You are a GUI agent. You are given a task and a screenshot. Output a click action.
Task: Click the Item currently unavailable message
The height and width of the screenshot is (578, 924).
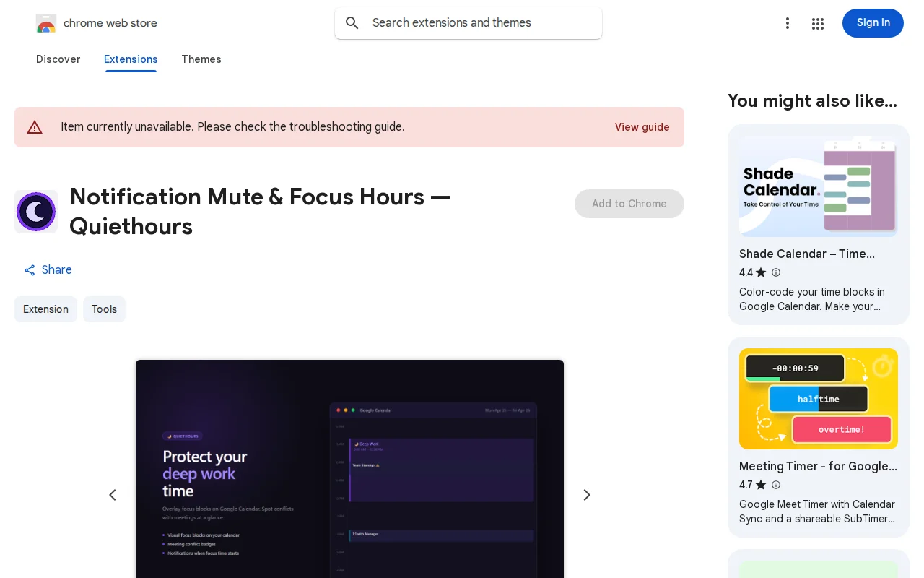232,127
